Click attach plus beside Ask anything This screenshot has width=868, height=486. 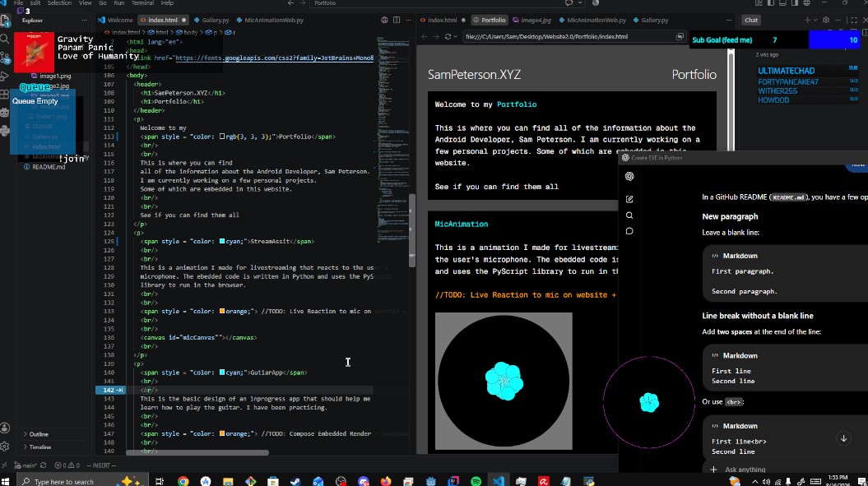713,470
